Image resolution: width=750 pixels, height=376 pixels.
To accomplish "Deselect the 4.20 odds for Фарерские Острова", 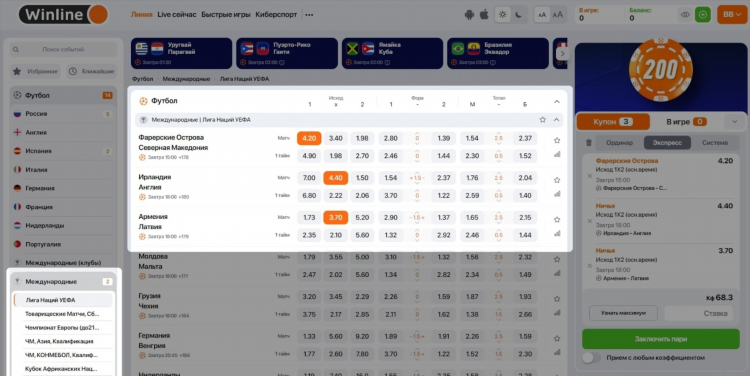I will [x=309, y=138].
